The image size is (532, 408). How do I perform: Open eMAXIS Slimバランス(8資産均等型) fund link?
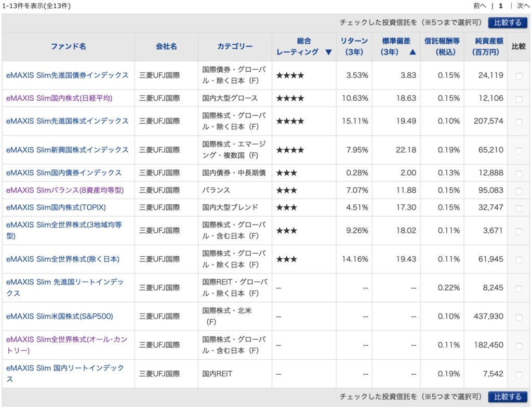(65, 190)
